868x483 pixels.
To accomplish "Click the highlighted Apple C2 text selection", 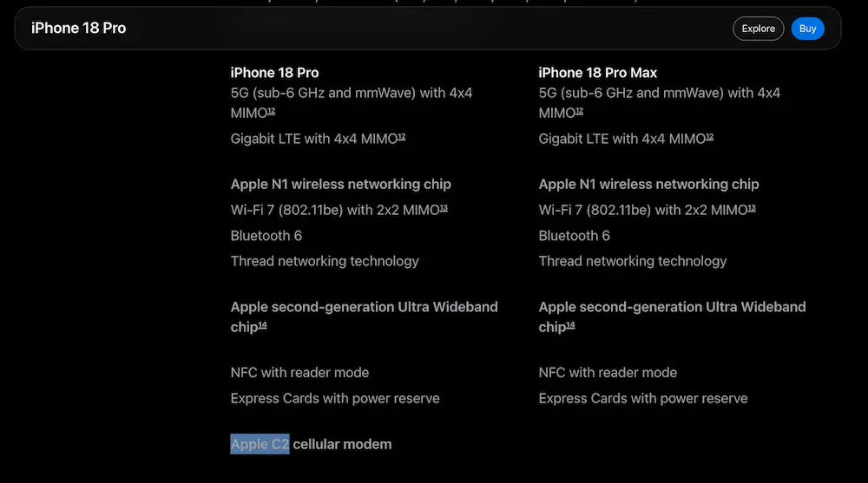I will [x=260, y=444].
